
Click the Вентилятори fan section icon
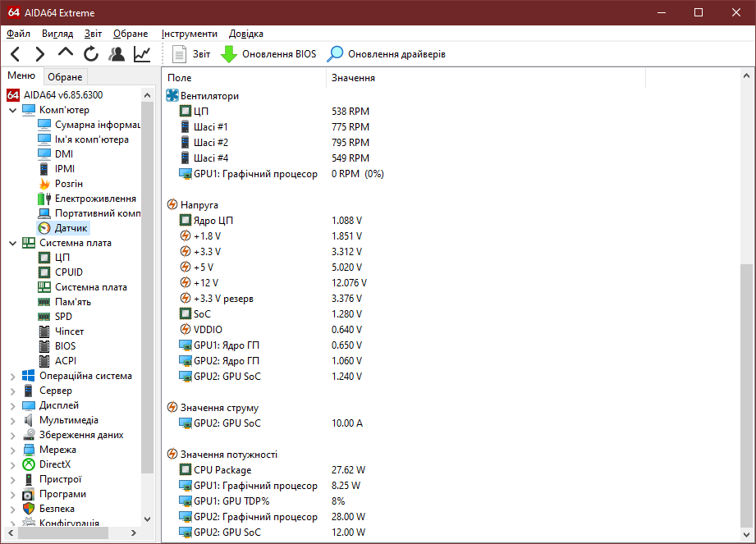pos(172,95)
